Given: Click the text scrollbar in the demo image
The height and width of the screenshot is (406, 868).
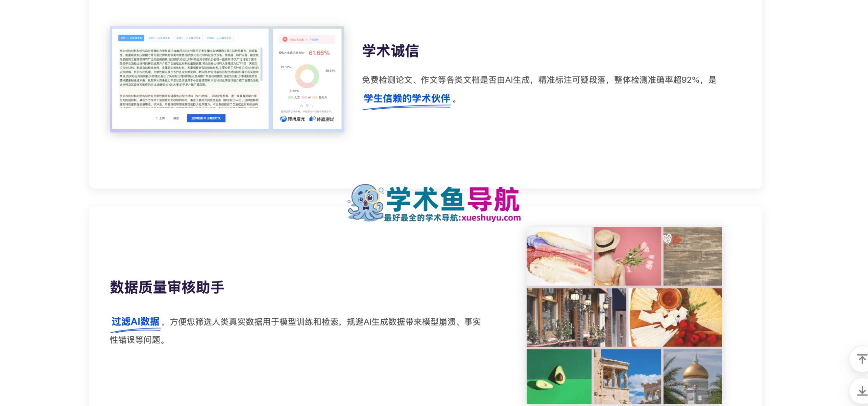Looking at the screenshot, I should (262, 64).
